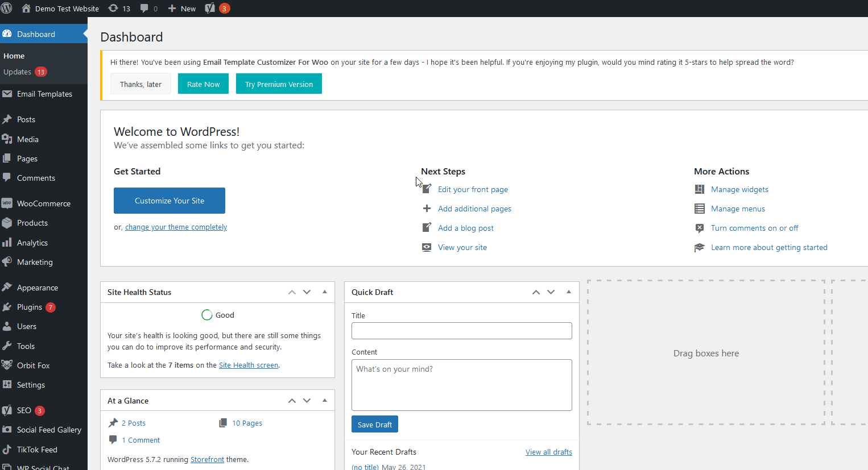
Task: Click the Pages icon in sidebar
Action: click(x=7, y=159)
